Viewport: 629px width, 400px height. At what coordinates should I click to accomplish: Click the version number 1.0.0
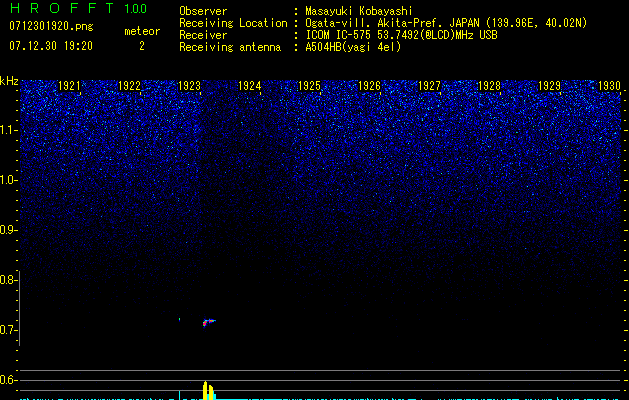[135, 9]
